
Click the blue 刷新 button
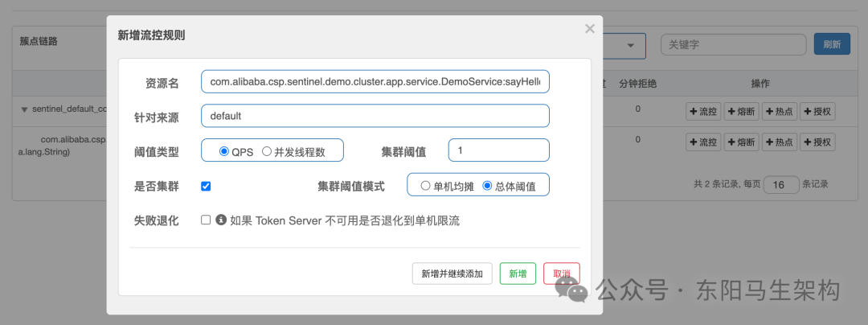coord(832,45)
